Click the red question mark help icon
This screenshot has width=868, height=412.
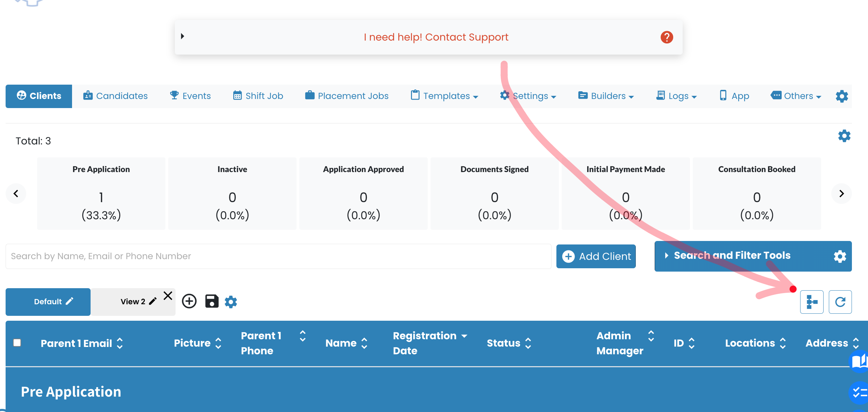pos(667,37)
